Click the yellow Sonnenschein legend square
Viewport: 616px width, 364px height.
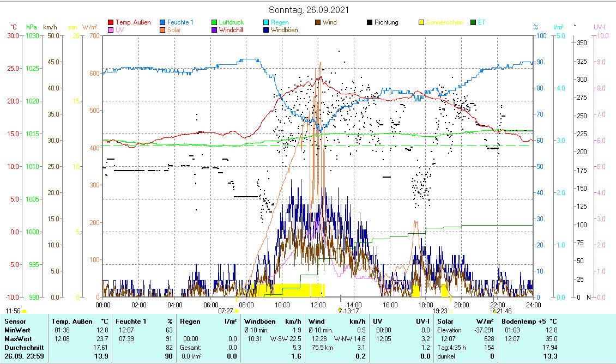pyautogui.click(x=421, y=22)
